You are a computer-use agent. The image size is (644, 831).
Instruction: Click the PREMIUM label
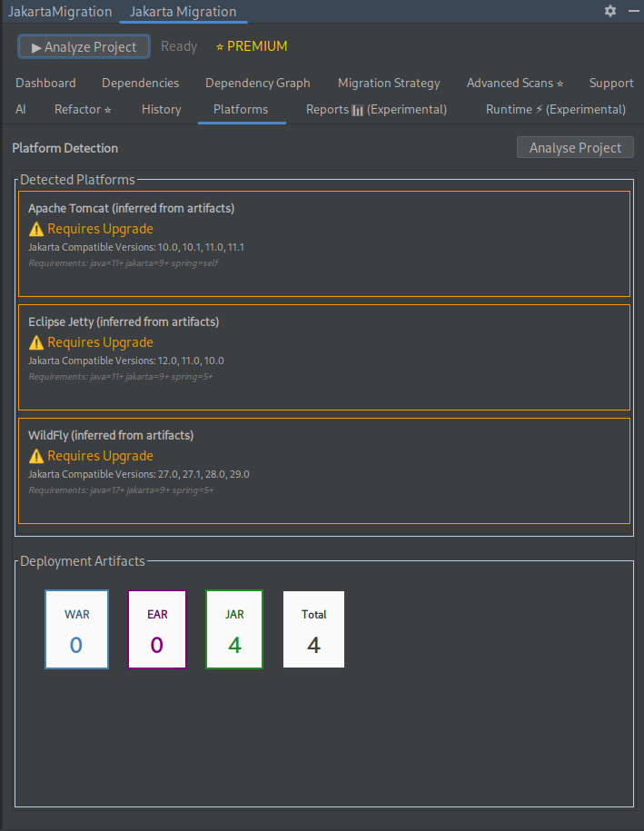257,46
